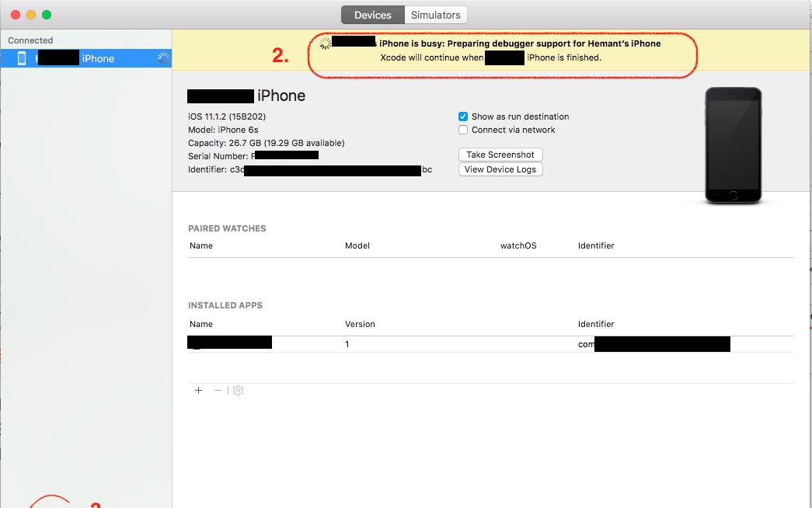Click the busy banner spinner icon
The width and height of the screenshot is (812, 508).
(x=325, y=43)
